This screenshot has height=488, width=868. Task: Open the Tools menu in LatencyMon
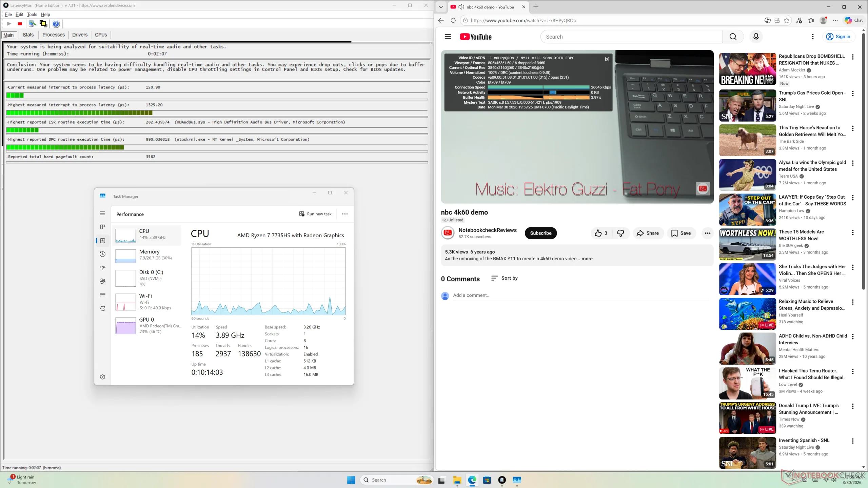point(32,15)
